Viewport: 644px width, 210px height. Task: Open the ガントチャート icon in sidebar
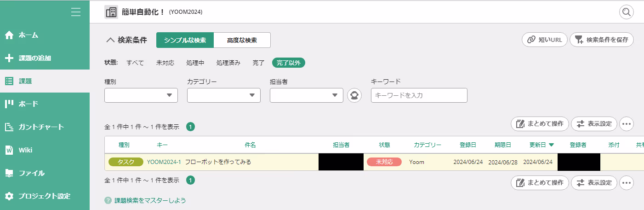pos(9,127)
